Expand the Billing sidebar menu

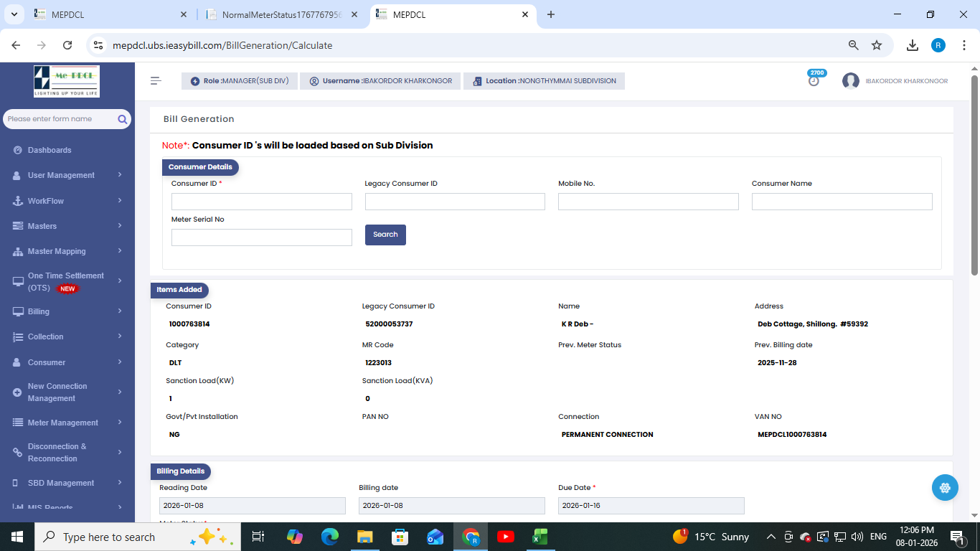coord(39,311)
